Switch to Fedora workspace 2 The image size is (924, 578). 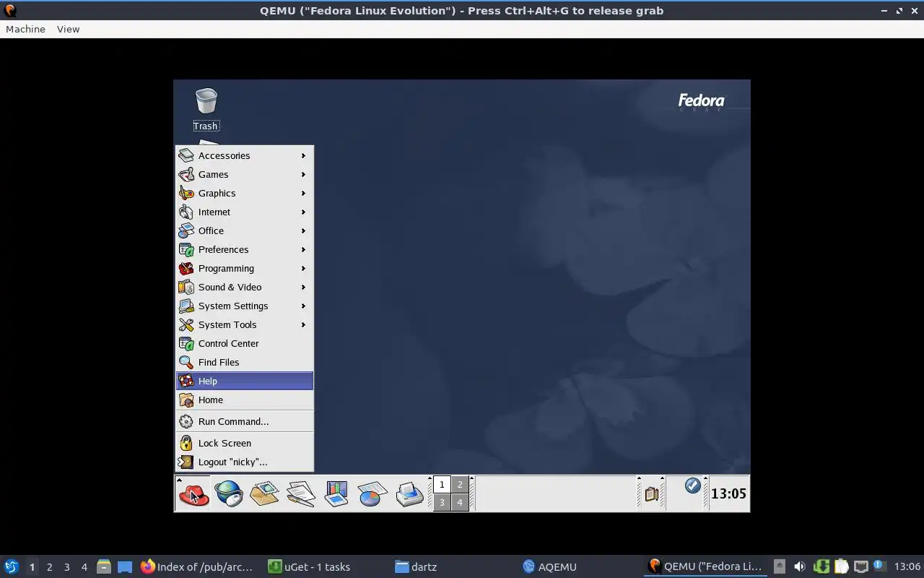click(x=460, y=485)
